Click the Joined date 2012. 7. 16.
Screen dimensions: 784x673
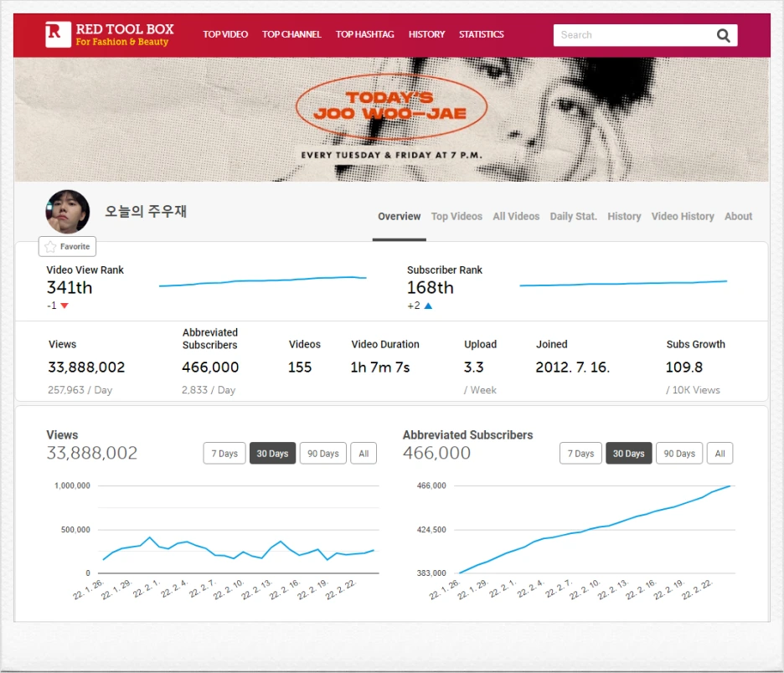pyautogui.click(x=572, y=367)
